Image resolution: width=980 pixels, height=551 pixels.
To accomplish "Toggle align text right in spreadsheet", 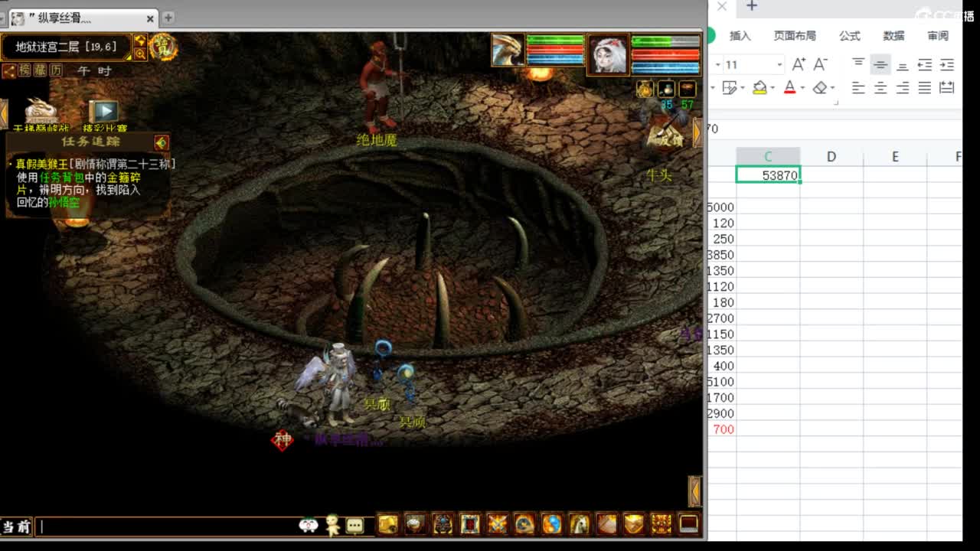I will tap(903, 88).
